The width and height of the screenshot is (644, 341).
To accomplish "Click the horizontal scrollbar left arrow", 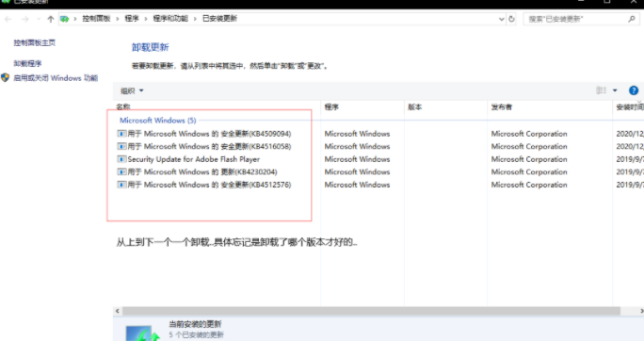I will 118,311.
